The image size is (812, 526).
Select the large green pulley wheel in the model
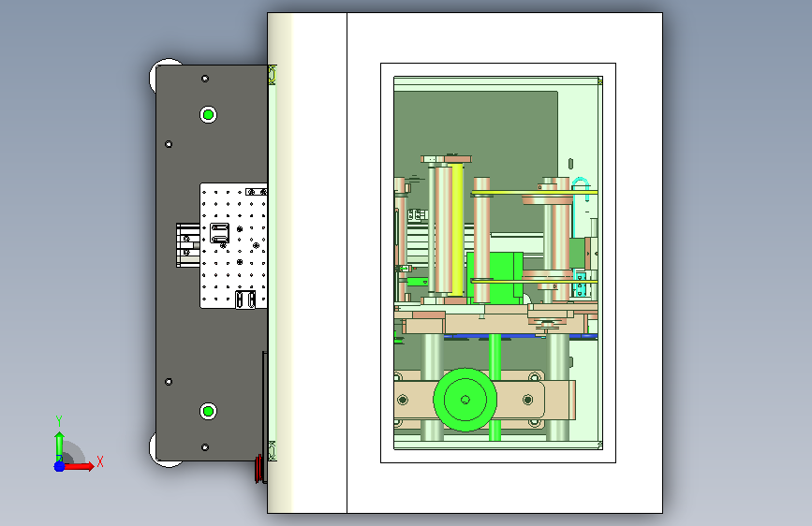pos(465,400)
